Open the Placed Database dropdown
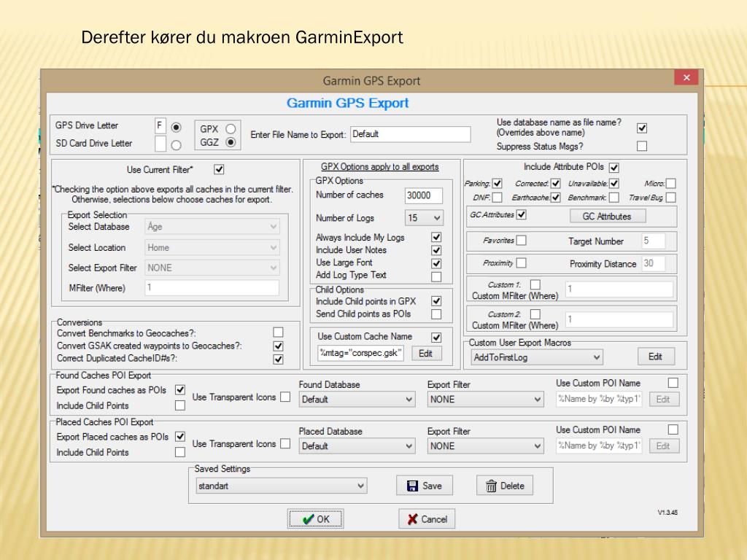This screenshot has width=747, height=560. [357, 446]
